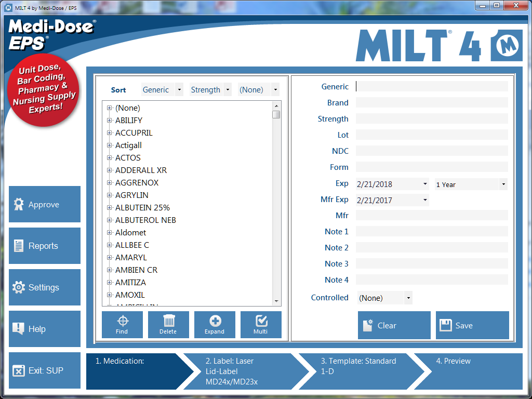Click the Brand input field
The image size is (532, 399).
pos(432,102)
